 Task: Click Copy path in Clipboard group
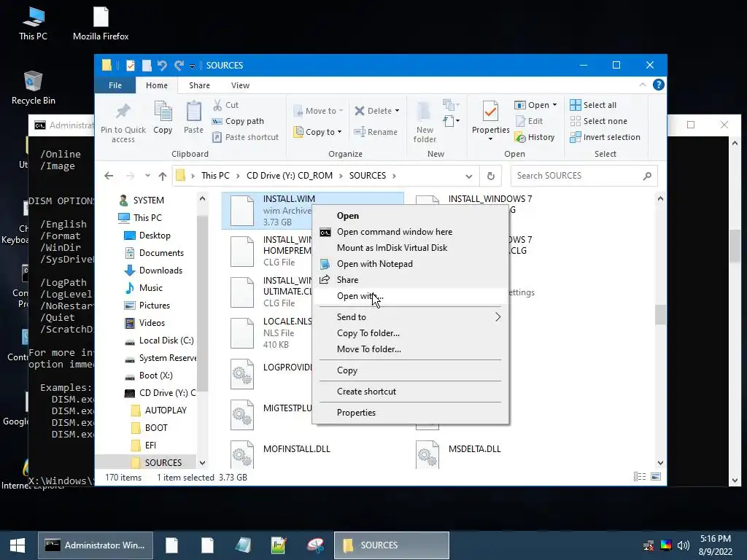(238, 121)
